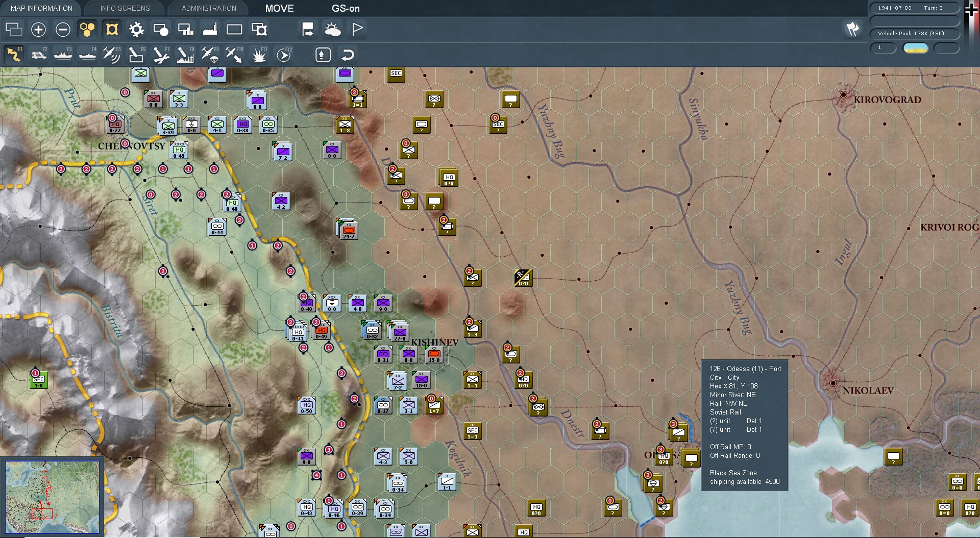Select the red unit labeled 15-0

click(434, 354)
